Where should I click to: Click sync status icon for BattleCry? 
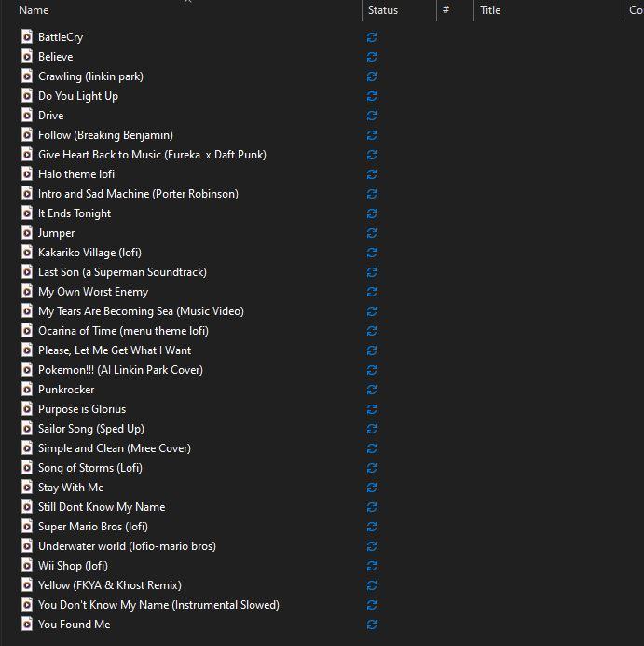(372, 37)
